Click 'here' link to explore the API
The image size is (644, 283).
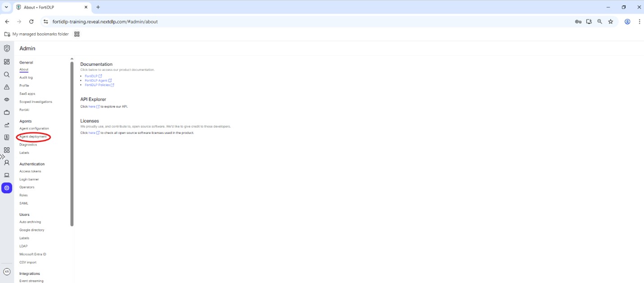92,107
